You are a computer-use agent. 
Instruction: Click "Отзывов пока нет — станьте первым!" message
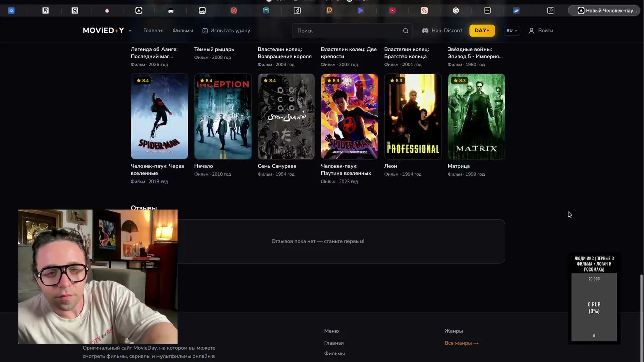318,241
